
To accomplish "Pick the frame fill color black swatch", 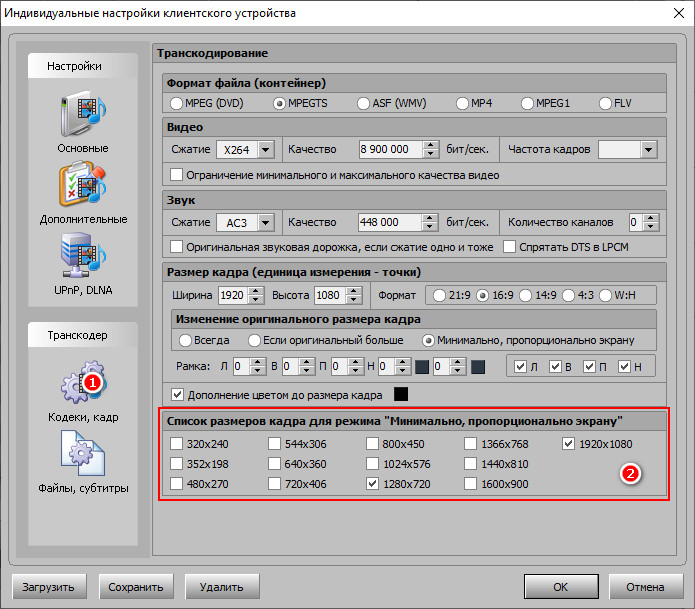I will point(402,394).
